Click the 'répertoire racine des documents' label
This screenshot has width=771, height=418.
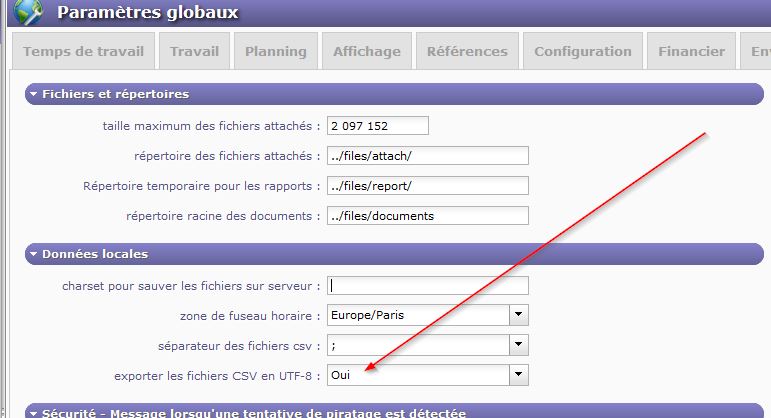(x=223, y=216)
